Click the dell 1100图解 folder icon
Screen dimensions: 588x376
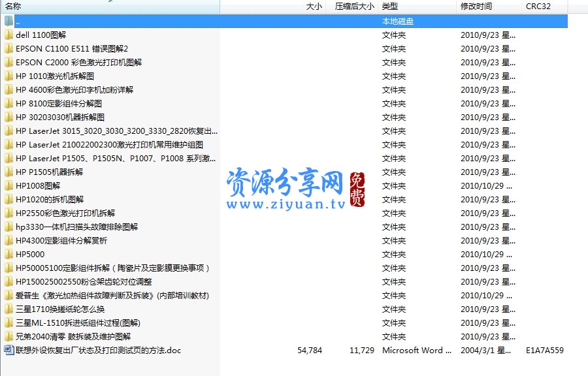[x=8, y=35]
